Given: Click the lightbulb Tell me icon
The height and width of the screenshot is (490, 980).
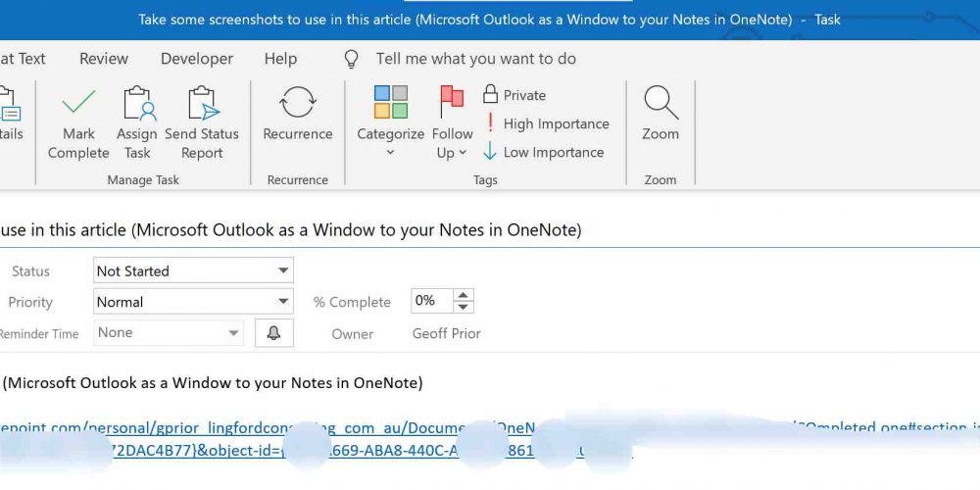Looking at the screenshot, I should tap(352, 60).
